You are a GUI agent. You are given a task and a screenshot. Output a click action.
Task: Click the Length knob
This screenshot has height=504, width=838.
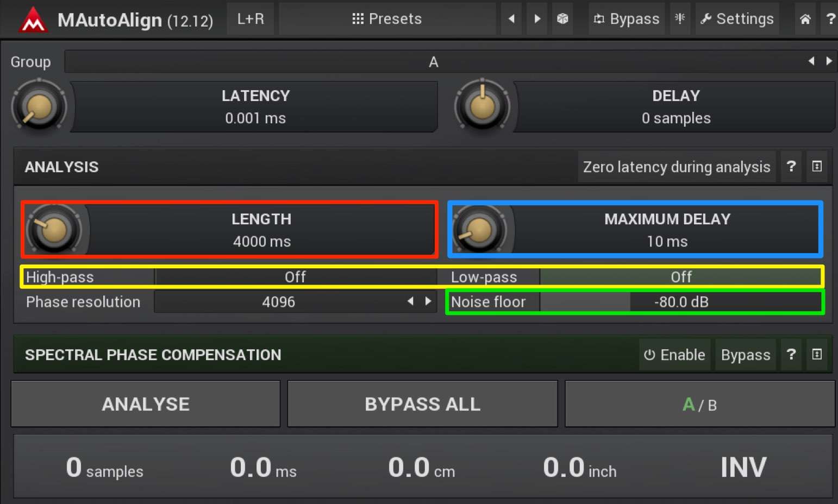coord(54,229)
